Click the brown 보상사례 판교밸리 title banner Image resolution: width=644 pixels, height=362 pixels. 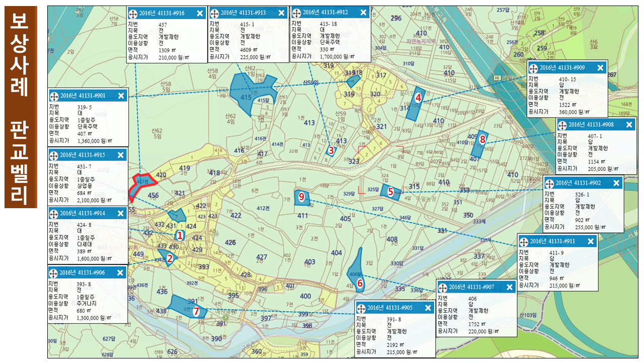21,107
